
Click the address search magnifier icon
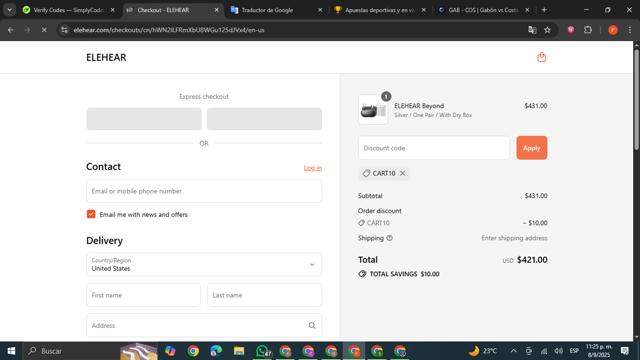312,325
